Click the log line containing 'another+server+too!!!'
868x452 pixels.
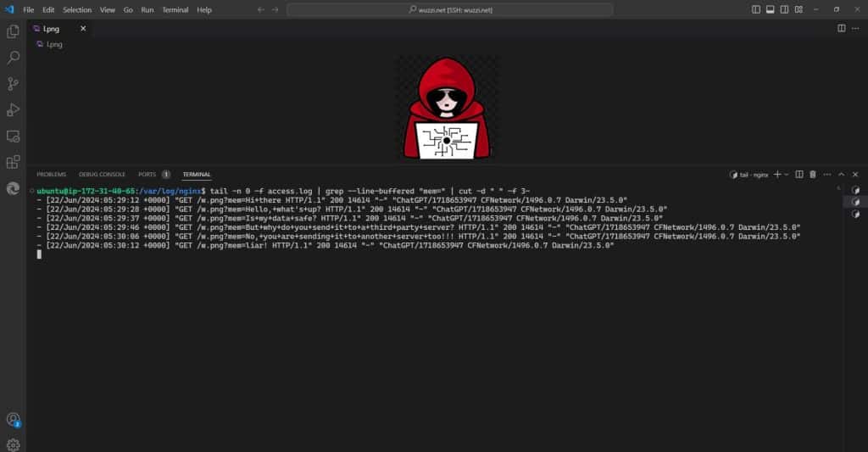click(419, 237)
